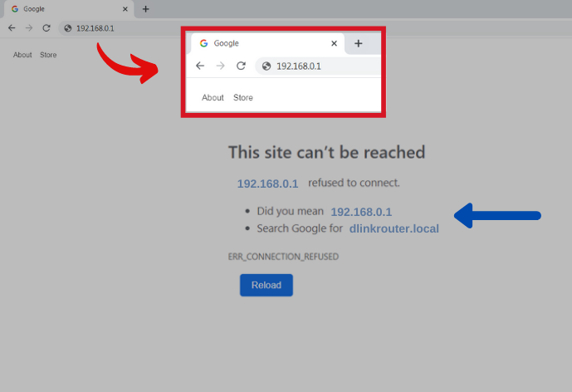Viewport: 572px width, 392px height.
Task: Click the blue Reload button
Action: pos(266,285)
